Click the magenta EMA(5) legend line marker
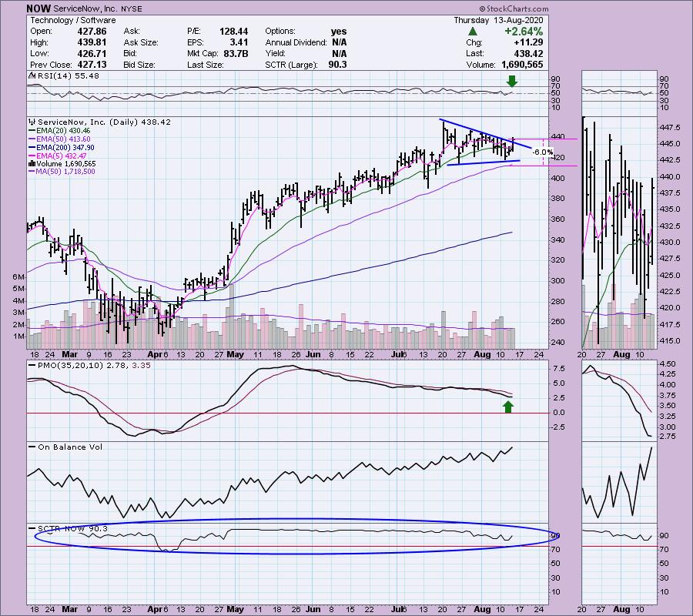The image size is (693, 616). point(32,156)
